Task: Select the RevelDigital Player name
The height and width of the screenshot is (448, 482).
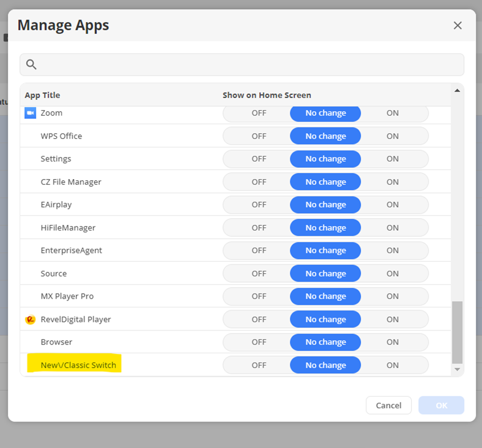Action: (76, 320)
